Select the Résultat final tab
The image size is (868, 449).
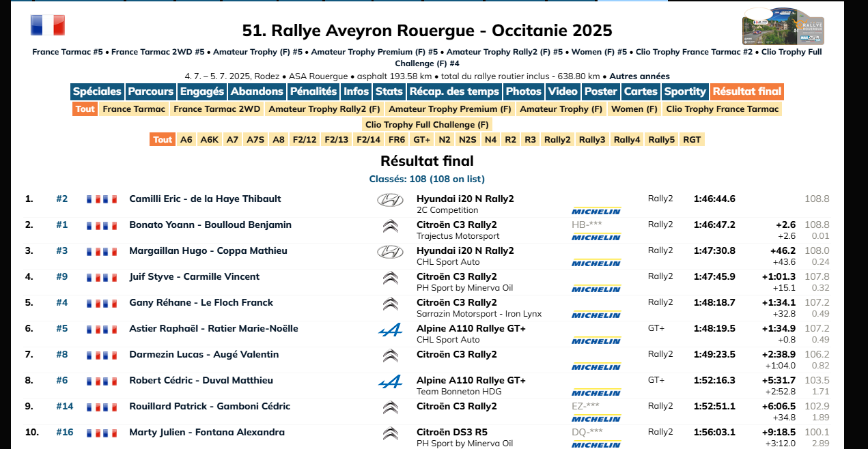pyautogui.click(x=747, y=91)
